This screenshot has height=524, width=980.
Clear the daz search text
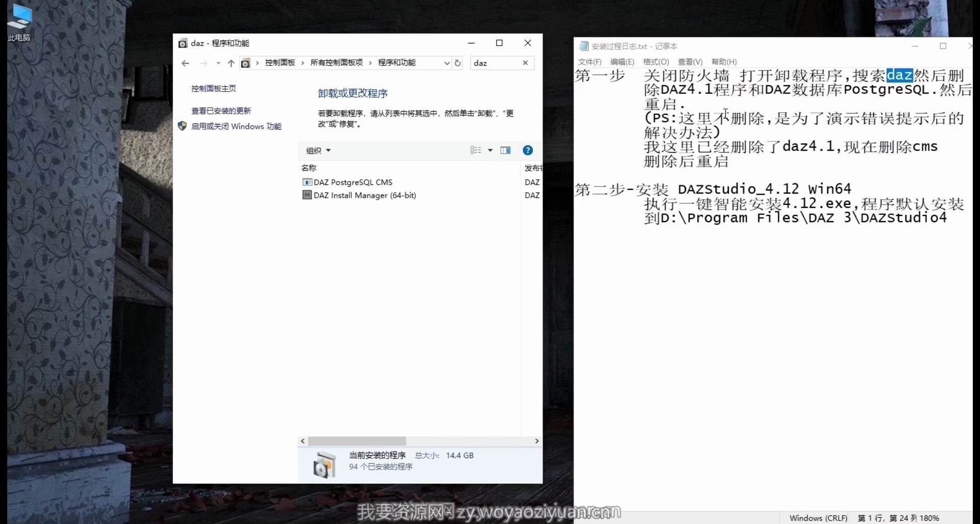click(525, 63)
